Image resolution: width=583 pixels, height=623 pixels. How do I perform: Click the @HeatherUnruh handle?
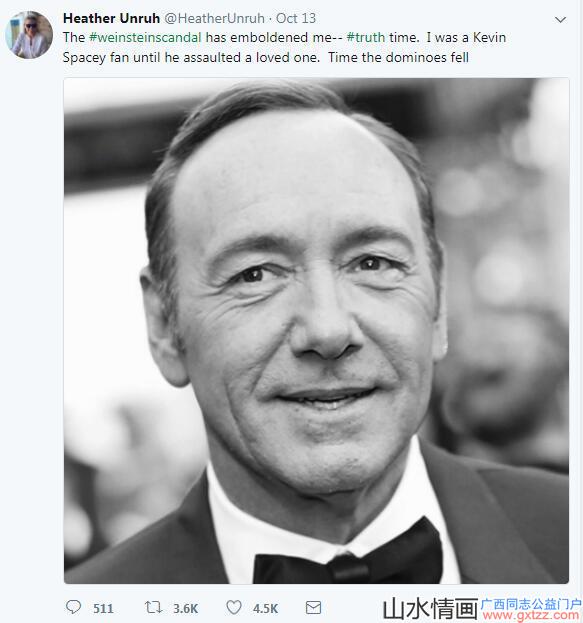pyautogui.click(x=214, y=18)
